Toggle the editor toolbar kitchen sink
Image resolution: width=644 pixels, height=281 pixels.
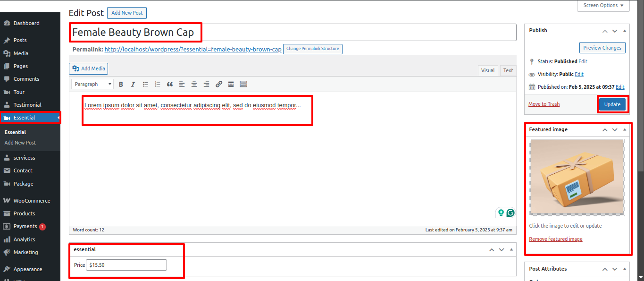243,84
